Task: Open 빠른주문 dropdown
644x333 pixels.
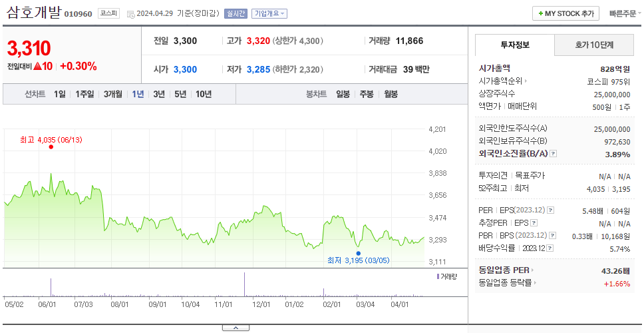Action: [625, 13]
